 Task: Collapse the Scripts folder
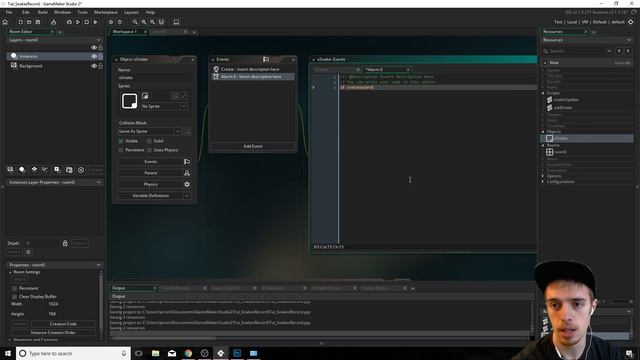click(543, 93)
